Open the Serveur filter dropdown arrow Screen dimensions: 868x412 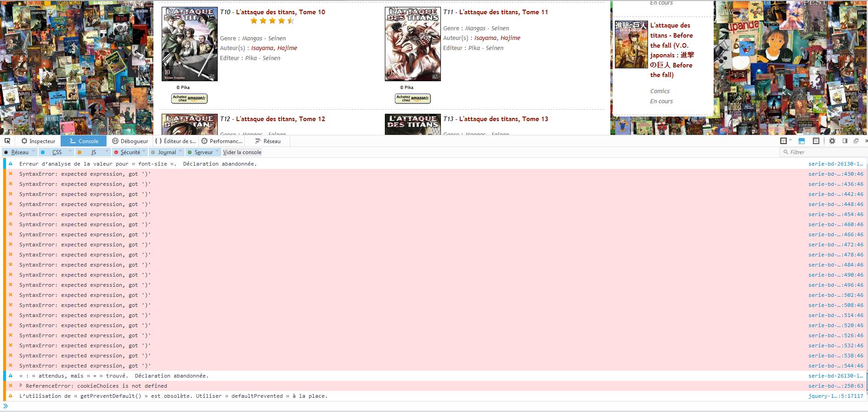[217, 152]
